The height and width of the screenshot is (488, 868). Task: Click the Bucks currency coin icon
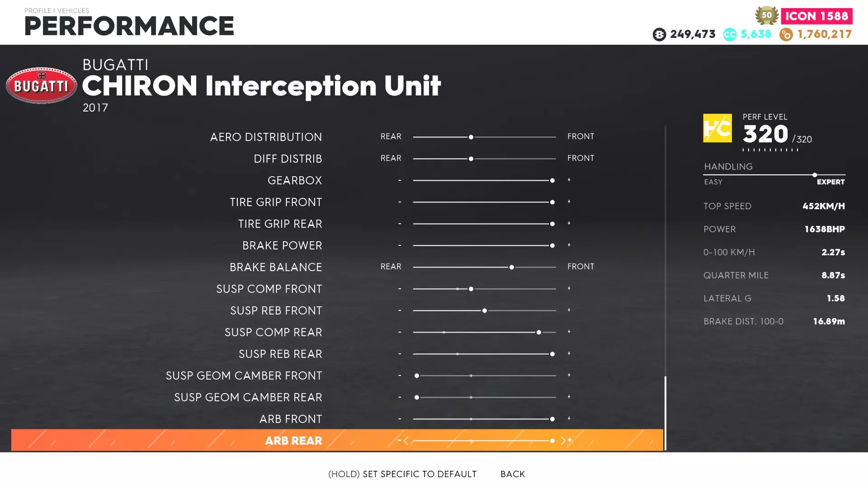[659, 34]
